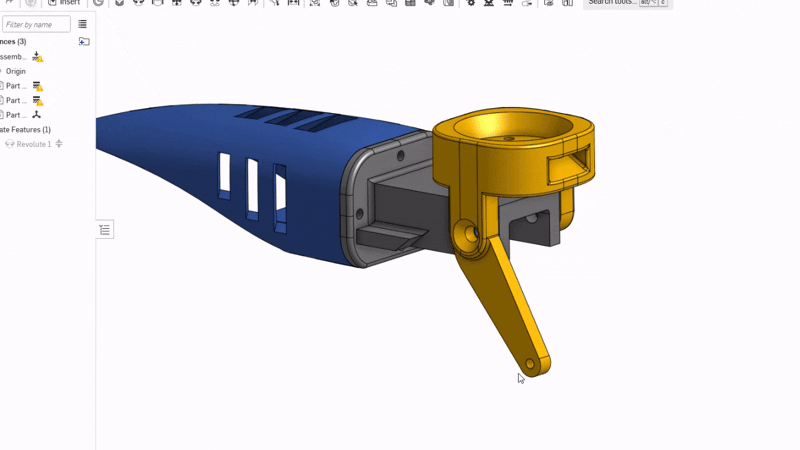Screen dimensions: 800x450
Task: Select the Instances (3) header
Action: pos(13,41)
